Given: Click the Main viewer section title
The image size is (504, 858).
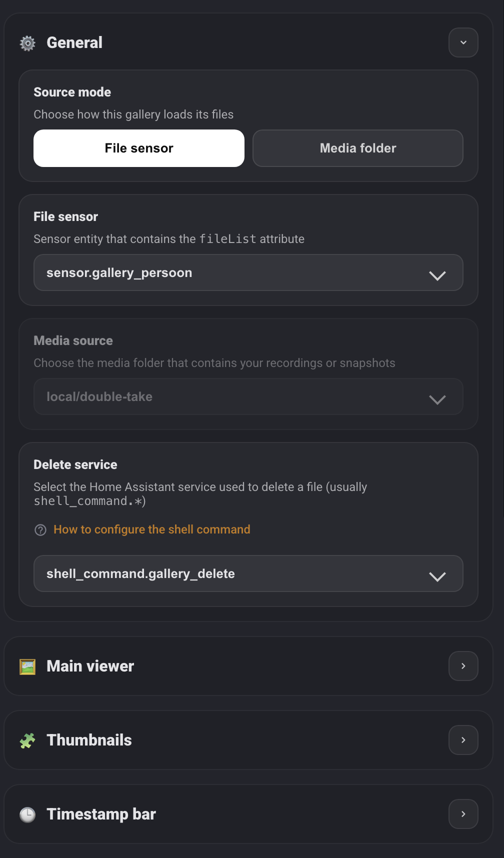Looking at the screenshot, I should 90,666.
